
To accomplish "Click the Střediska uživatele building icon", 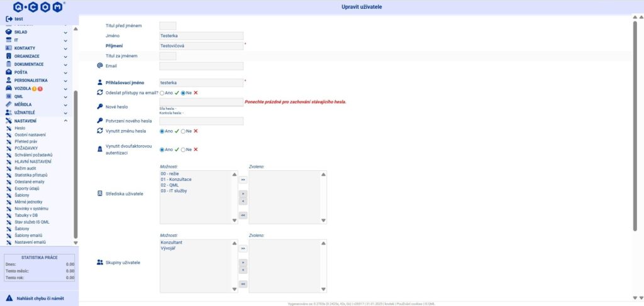I will coord(99,194).
